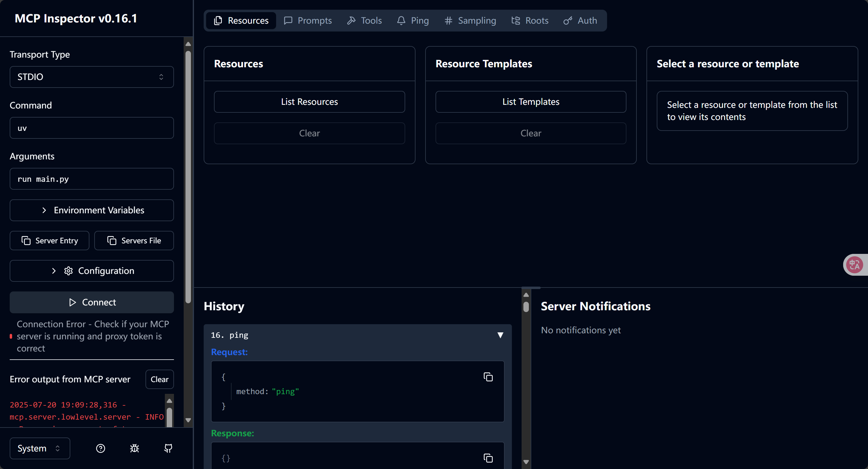Connect to the MCP server

click(92, 302)
